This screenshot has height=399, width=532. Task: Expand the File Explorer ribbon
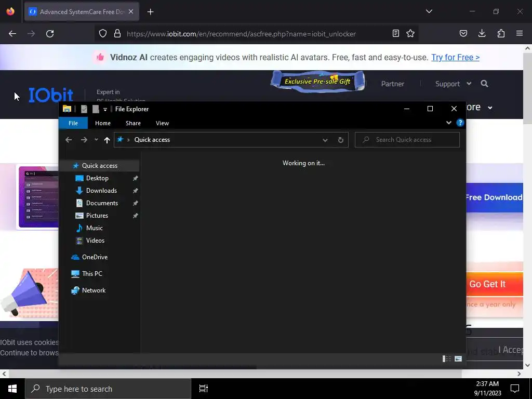(x=448, y=123)
